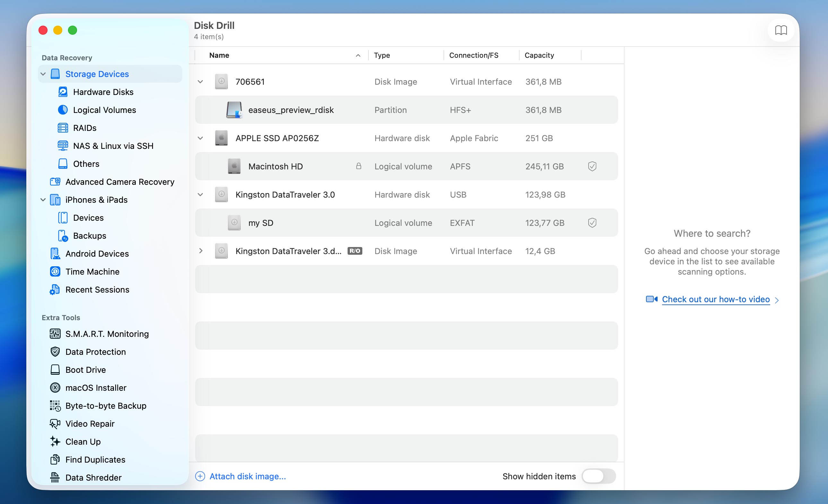The height and width of the screenshot is (504, 828).
Task: Open Time Machine section
Action: point(92,271)
